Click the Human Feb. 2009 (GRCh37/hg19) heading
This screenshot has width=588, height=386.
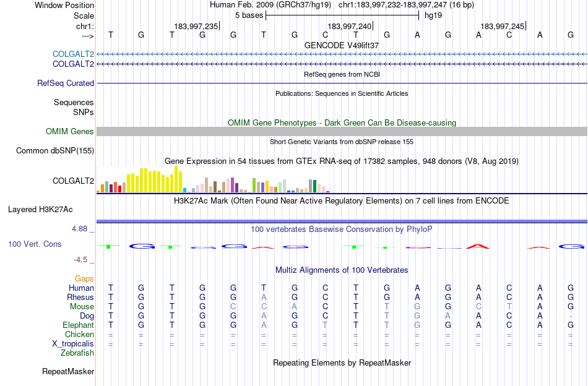click(x=270, y=5)
